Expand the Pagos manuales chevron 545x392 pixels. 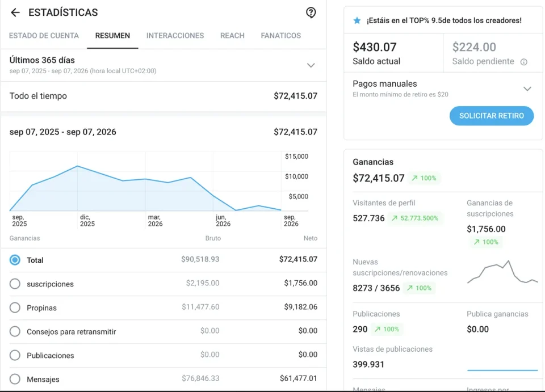[x=527, y=89]
